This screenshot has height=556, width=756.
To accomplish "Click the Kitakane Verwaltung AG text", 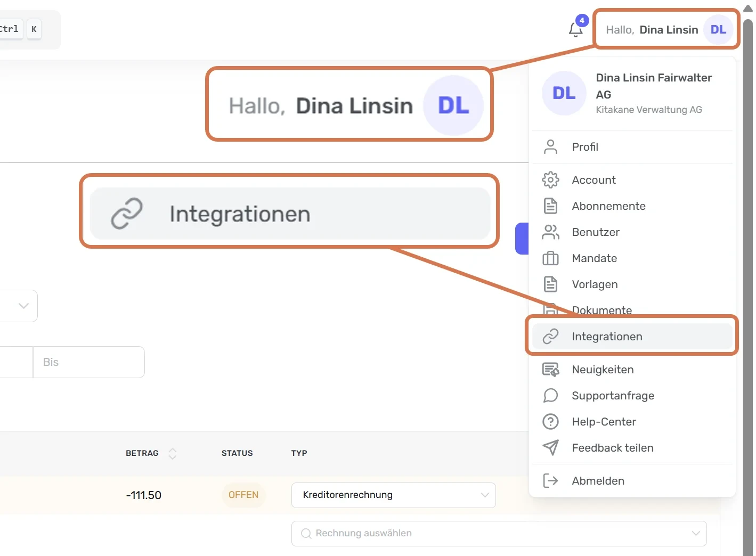I will point(649,110).
